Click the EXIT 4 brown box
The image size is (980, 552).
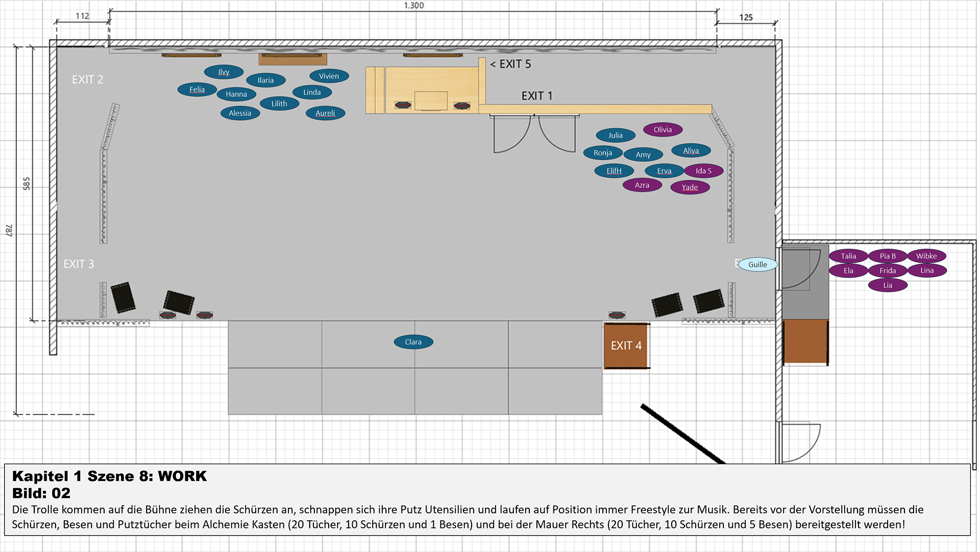tap(626, 346)
